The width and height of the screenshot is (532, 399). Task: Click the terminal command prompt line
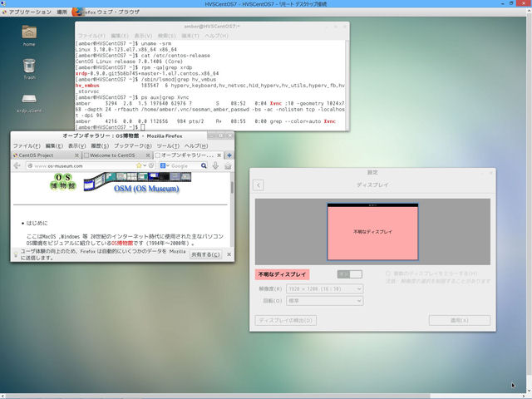pyautogui.click(x=110, y=127)
